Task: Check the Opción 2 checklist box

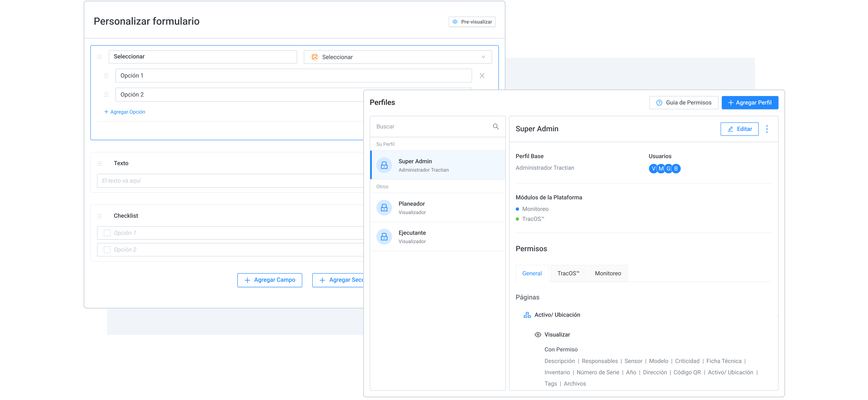Action: [107, 250]
